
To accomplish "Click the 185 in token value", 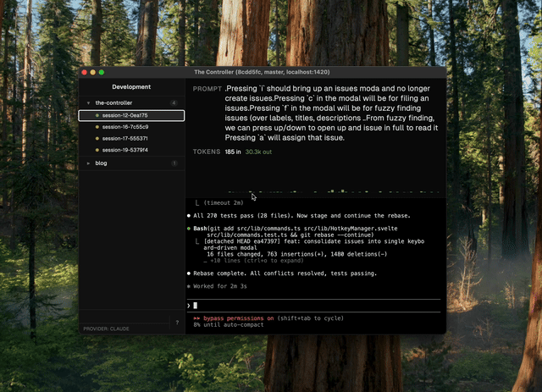I will (x=233, y=152).
